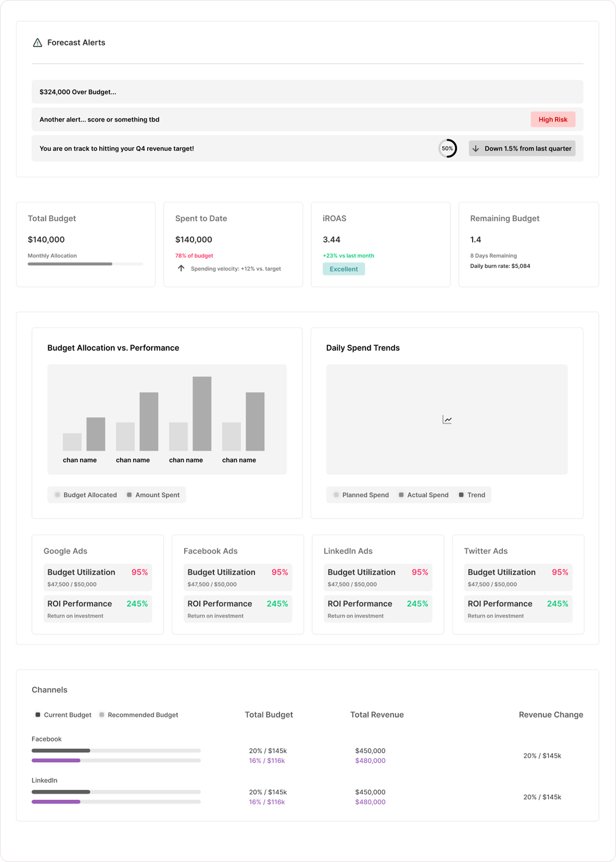616x862 pixels.
Task: Toggle the Recommended Budget legend item
Action: (x=138, y=715)
